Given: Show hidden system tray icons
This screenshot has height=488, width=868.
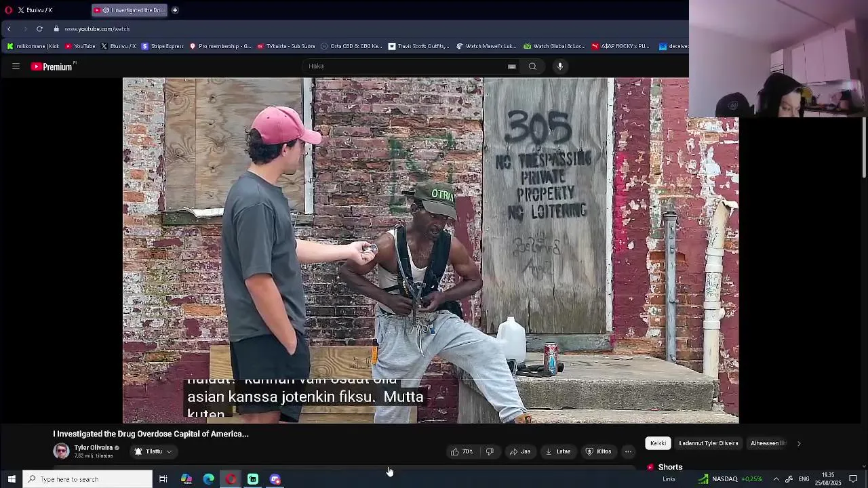Looking at the screenshot, I should [776, 479].
